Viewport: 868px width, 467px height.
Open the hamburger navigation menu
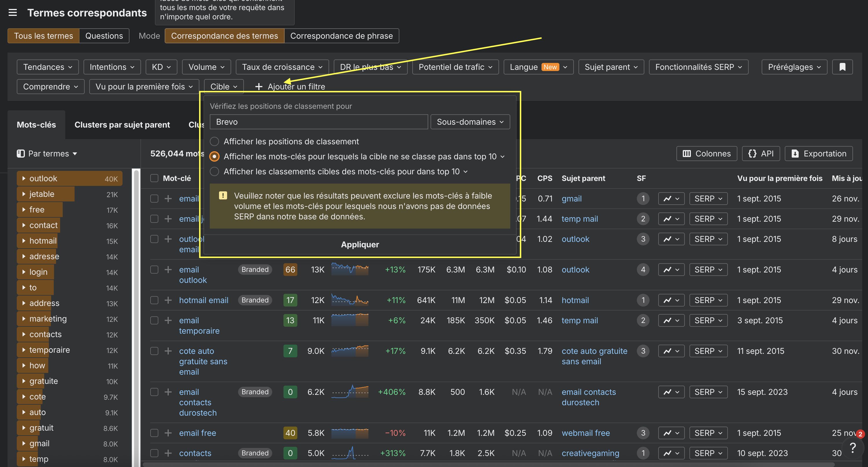[x=12, y=12]
